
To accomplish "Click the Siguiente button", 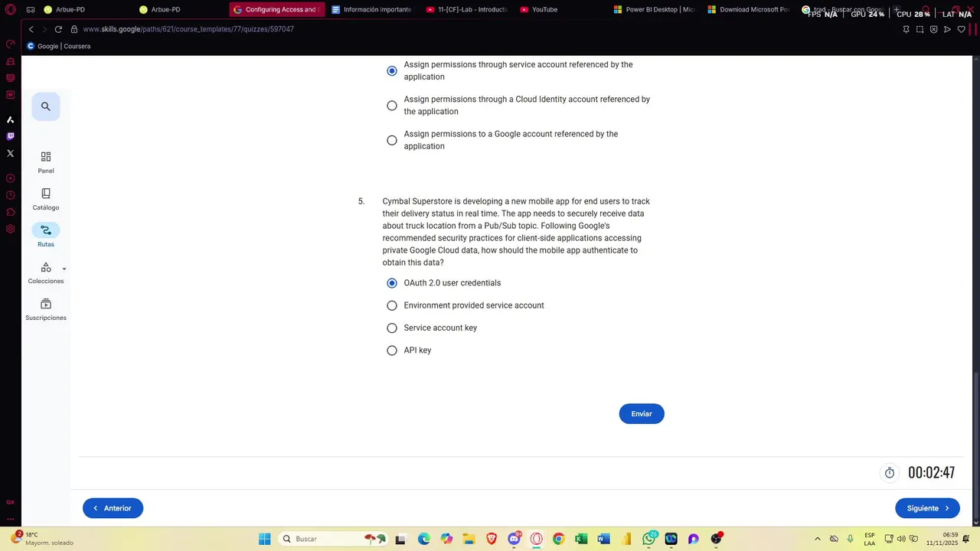I will pos(927,508).
